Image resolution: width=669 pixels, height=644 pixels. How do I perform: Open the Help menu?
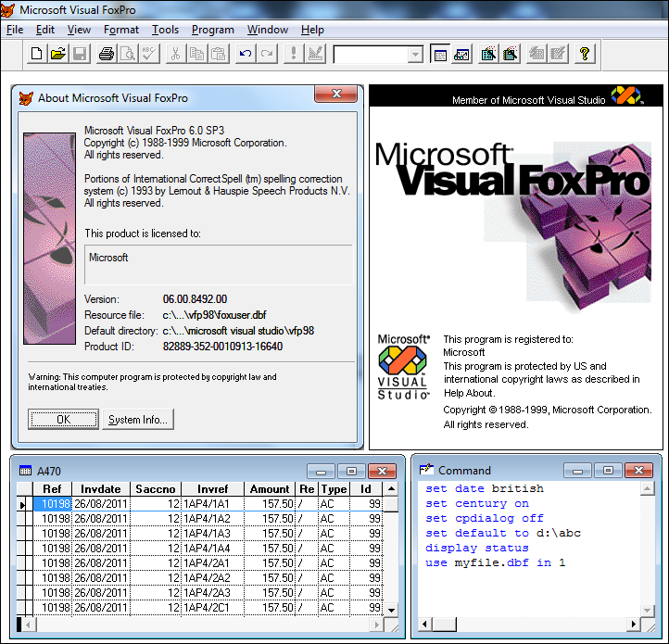pos(312,30)
